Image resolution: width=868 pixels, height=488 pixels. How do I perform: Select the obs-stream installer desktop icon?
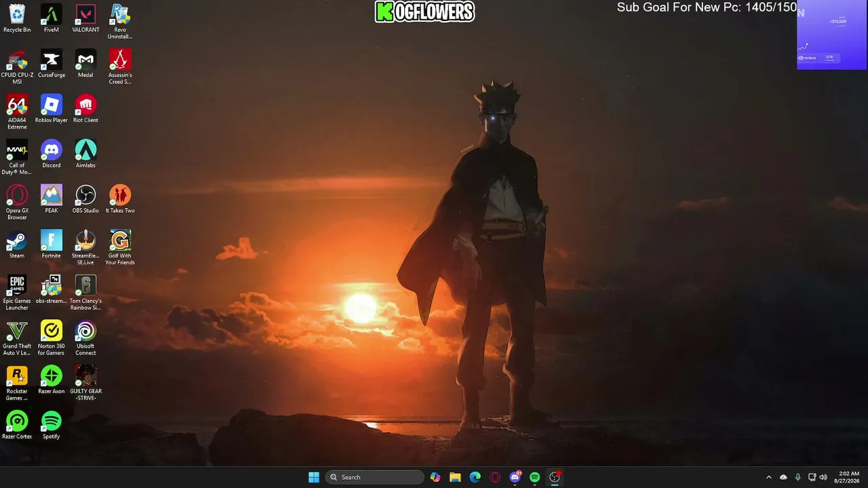click(x=52, y=289)
